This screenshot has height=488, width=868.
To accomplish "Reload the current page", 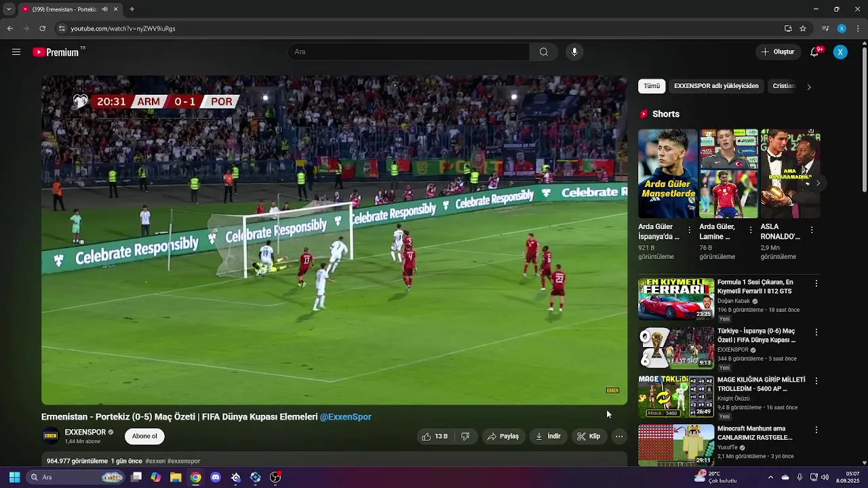I will [42, 28].
